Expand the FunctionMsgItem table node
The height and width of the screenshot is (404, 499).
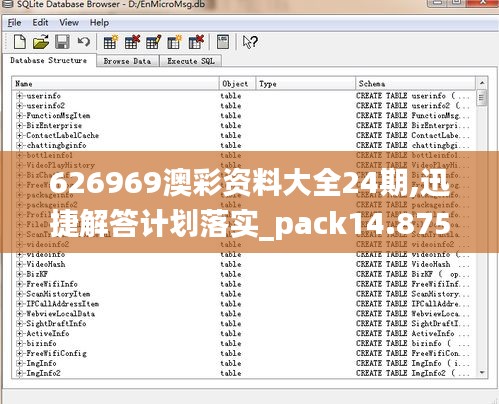pos(19,116)
